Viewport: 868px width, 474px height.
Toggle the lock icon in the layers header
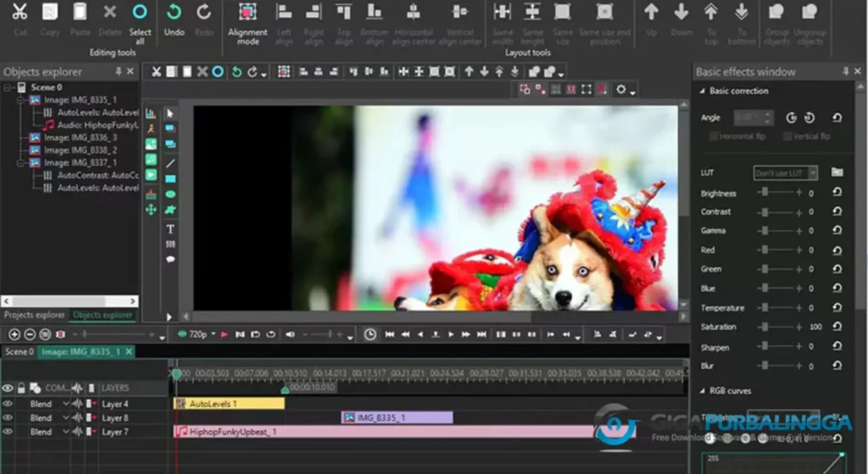21,388
